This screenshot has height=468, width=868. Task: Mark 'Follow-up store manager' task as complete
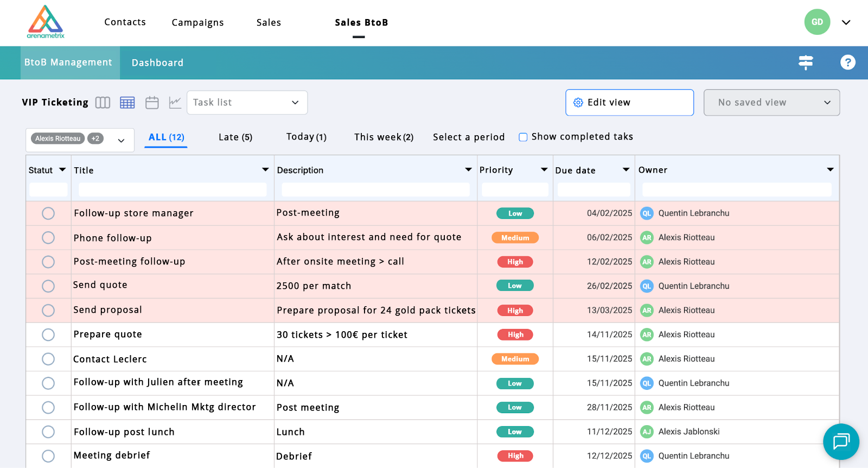point(48,213)
